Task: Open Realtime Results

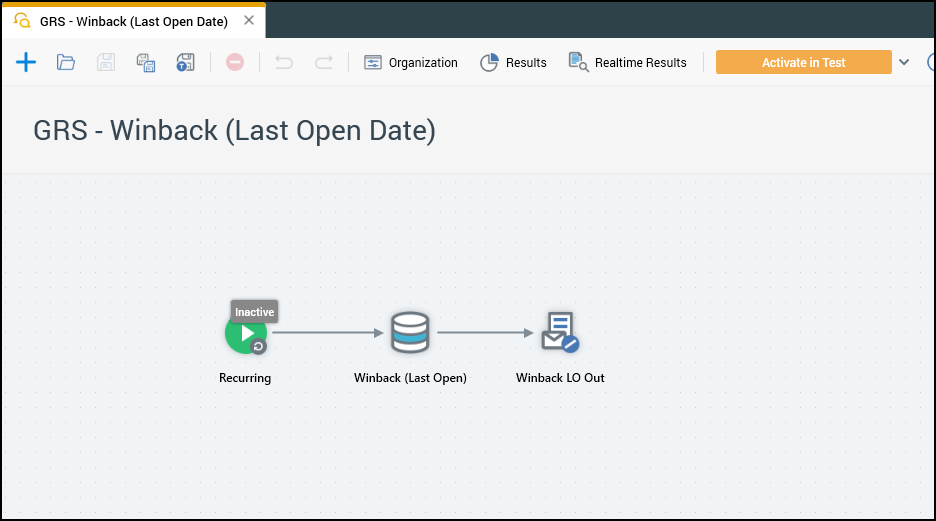Action: [628, 62]
